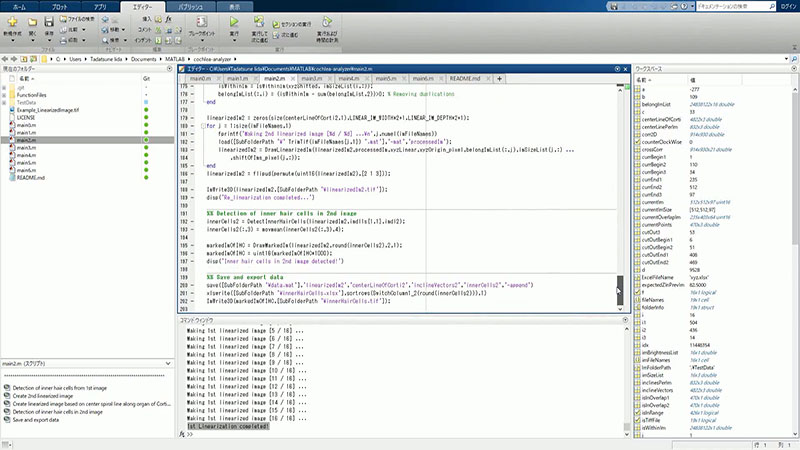800x450 pixels.
Task: Click the isInRange logical checkbox icon in Workspace
Action: [x=638, y=413]
